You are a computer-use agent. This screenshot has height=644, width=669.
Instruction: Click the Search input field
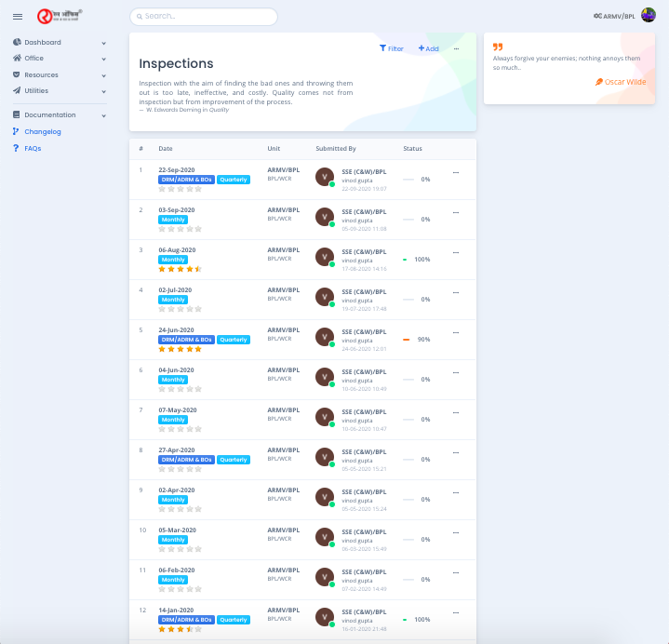pos(204,17)
